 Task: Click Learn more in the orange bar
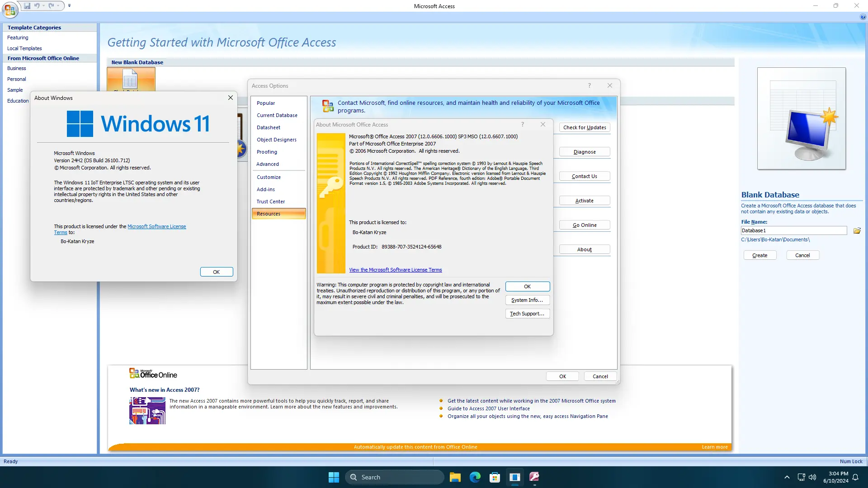715,447
